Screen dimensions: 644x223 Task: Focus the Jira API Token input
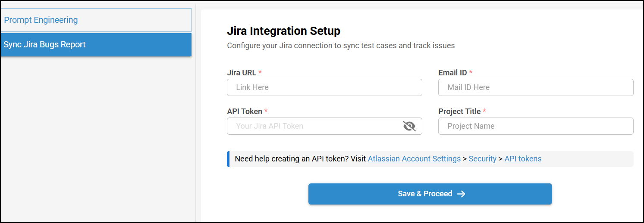tap(313, 126)
